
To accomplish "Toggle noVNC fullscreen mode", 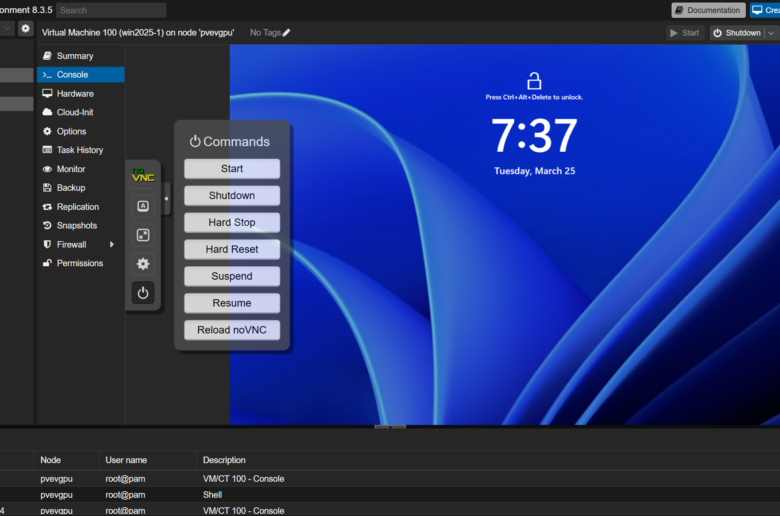I will pos(143,235).
